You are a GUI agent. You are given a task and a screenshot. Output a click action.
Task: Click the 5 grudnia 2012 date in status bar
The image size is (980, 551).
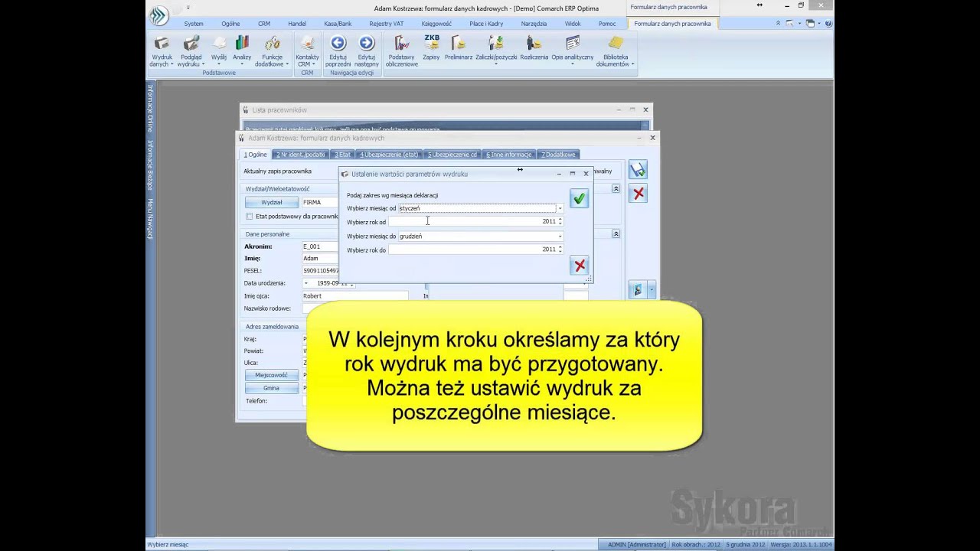(744, 545)
